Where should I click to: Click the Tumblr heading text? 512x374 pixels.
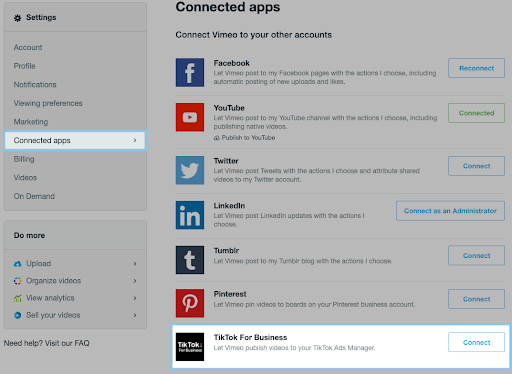pos(226,251)
